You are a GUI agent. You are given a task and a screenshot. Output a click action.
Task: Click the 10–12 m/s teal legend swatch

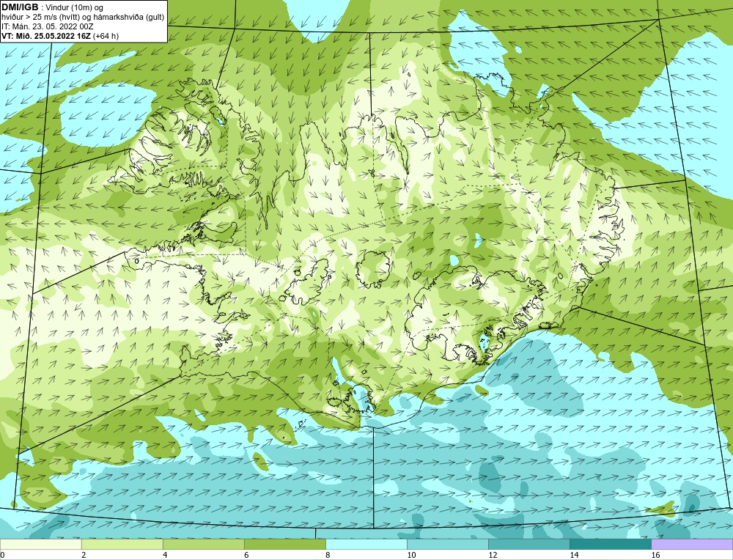pos(448,544)
